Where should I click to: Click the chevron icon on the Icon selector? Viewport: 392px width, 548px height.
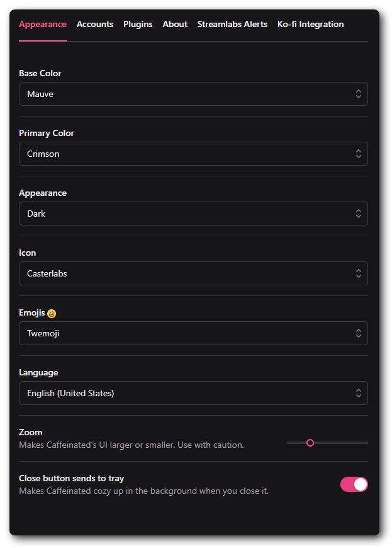359,273
